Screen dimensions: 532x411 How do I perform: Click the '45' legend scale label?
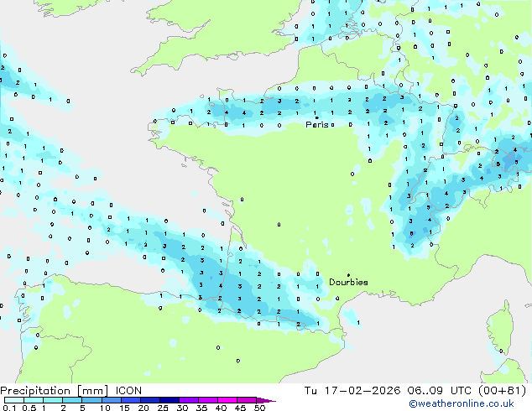[x=241, y=408]
